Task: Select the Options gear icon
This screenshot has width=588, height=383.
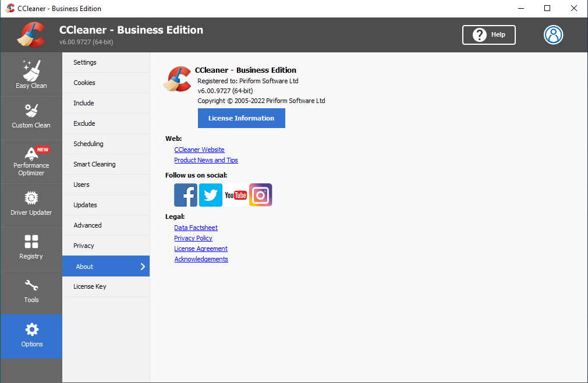Action: [x=32, y=330]
